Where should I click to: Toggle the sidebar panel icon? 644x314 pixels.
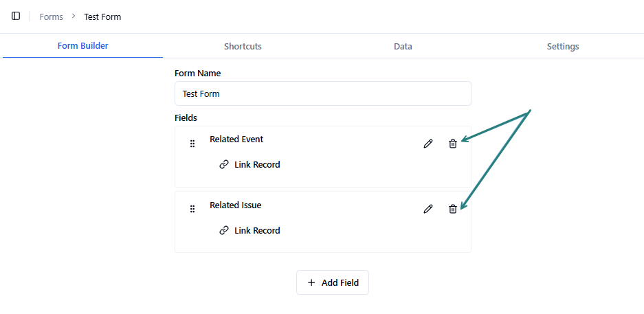tap(16, 16)
